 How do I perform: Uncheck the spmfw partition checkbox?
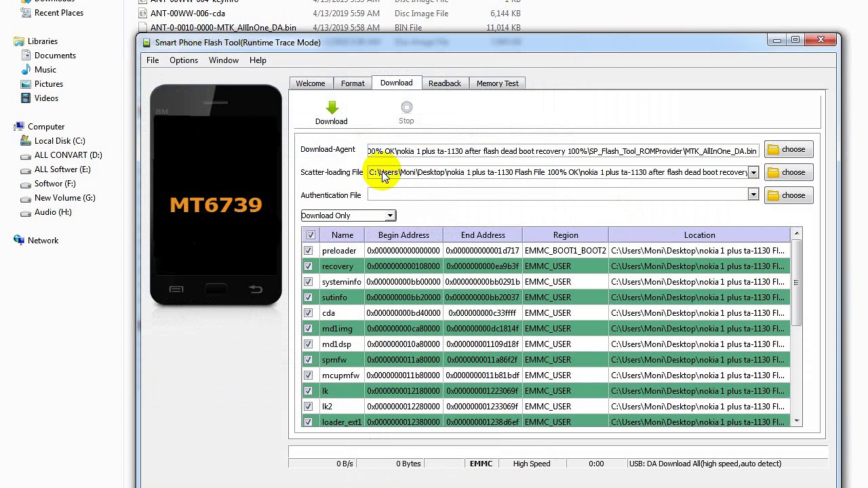(308, 360)
